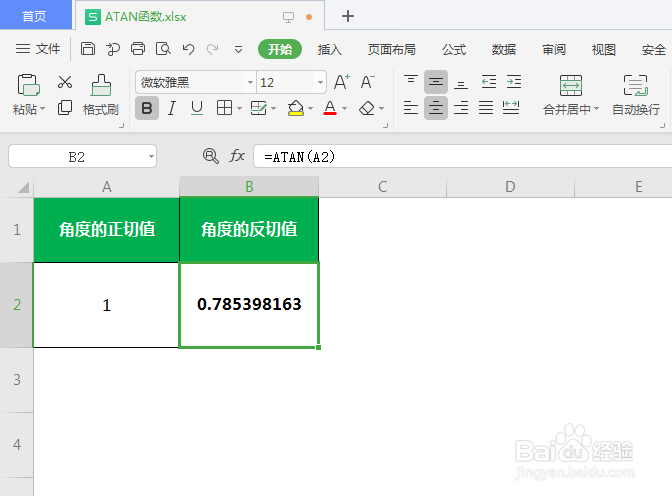
Task: Select the ATAN函数.xlsx document tab
Action: (200, 16)
